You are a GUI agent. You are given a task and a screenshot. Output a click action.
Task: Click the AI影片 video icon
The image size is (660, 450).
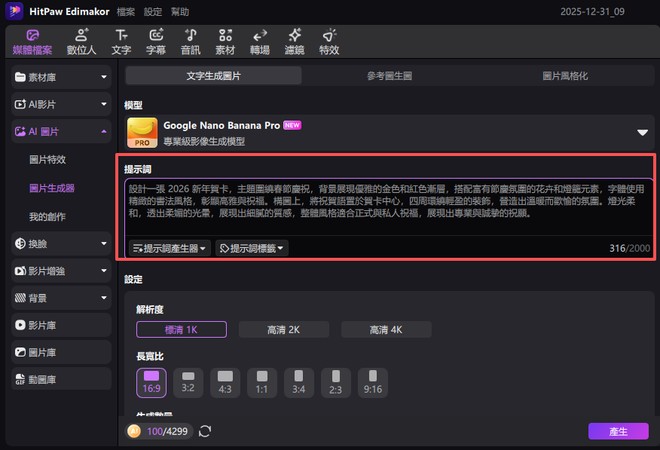[x=20, y=104]
